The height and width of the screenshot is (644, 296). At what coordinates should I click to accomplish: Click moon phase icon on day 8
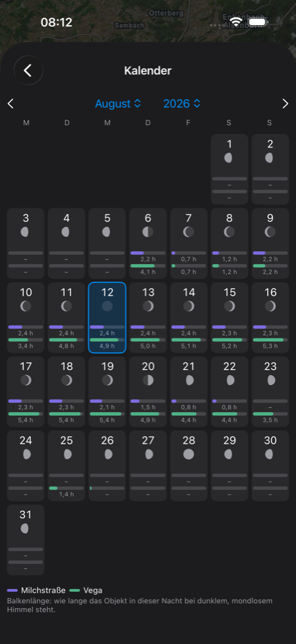(229, 232)
